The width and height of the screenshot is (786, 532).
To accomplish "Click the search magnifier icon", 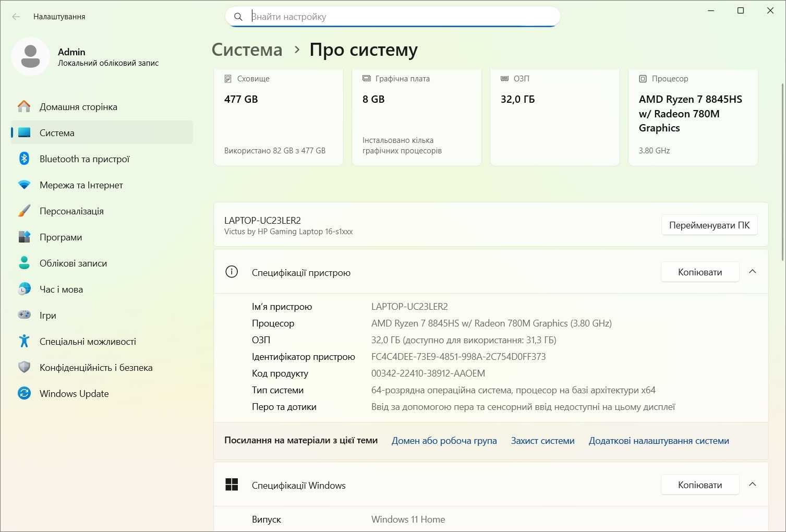I will point(238,17).
